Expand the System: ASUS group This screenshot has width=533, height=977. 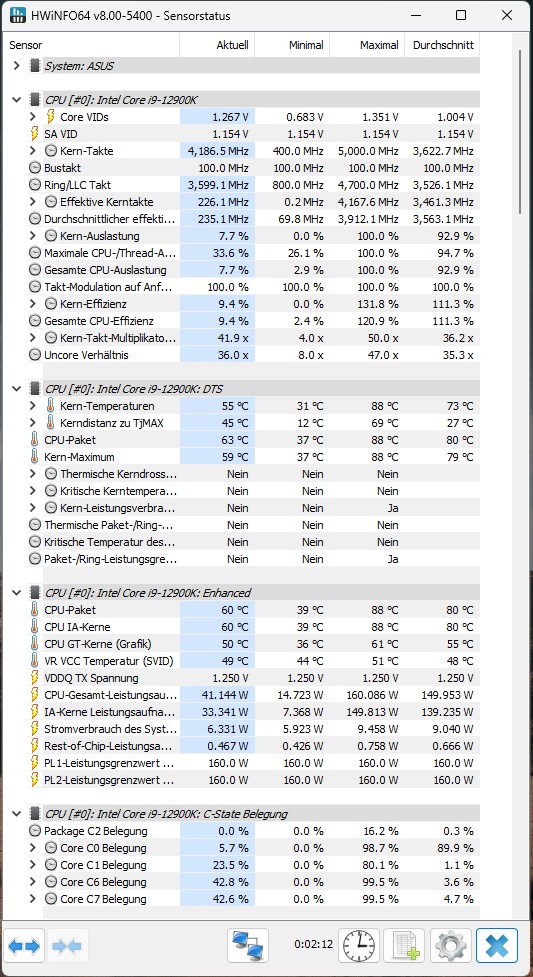16,65
